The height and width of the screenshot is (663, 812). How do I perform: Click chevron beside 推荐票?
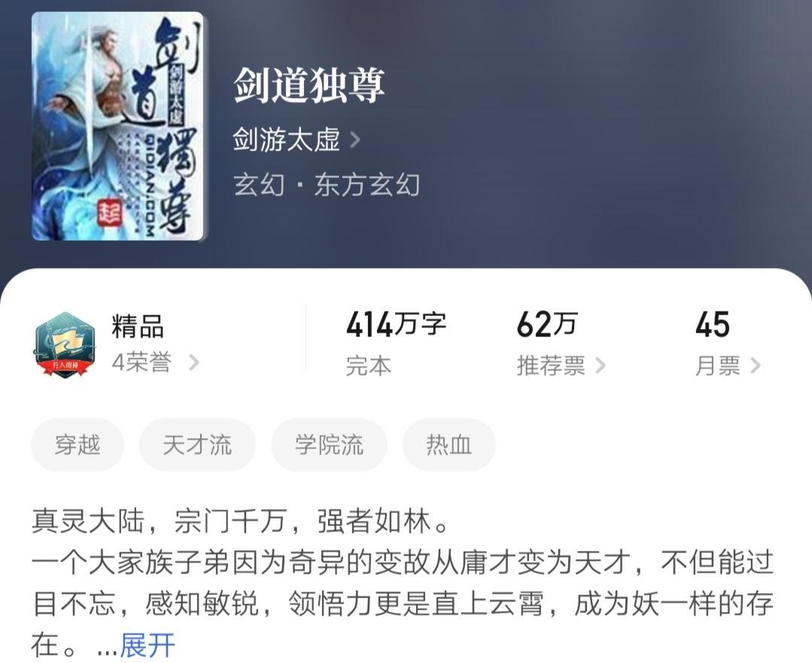click(x=601, y=366)
